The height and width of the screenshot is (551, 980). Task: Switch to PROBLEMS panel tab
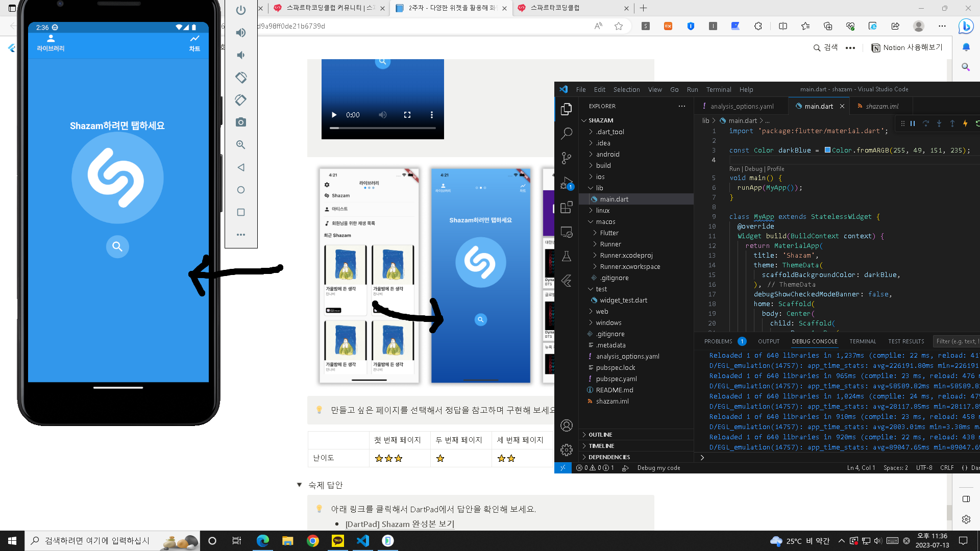[x=718, y=341]
